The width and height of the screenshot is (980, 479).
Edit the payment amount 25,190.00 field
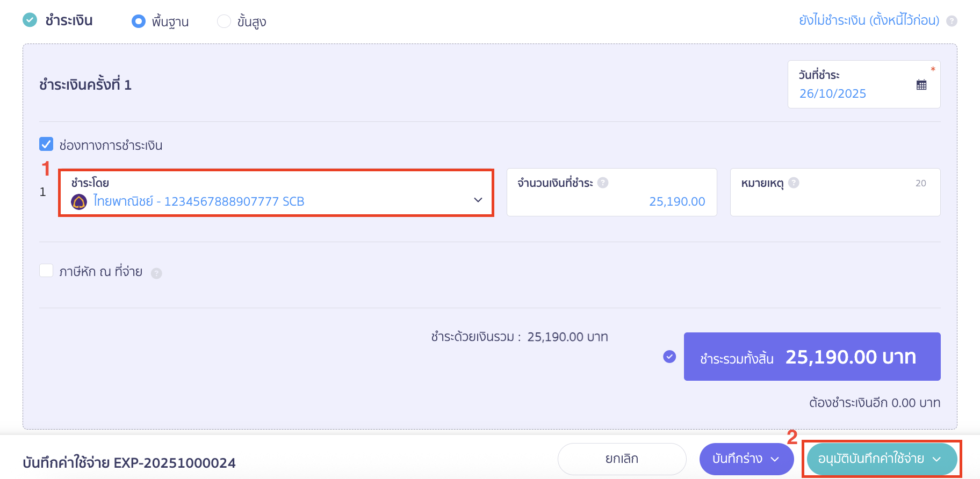[x=677, y=201]
